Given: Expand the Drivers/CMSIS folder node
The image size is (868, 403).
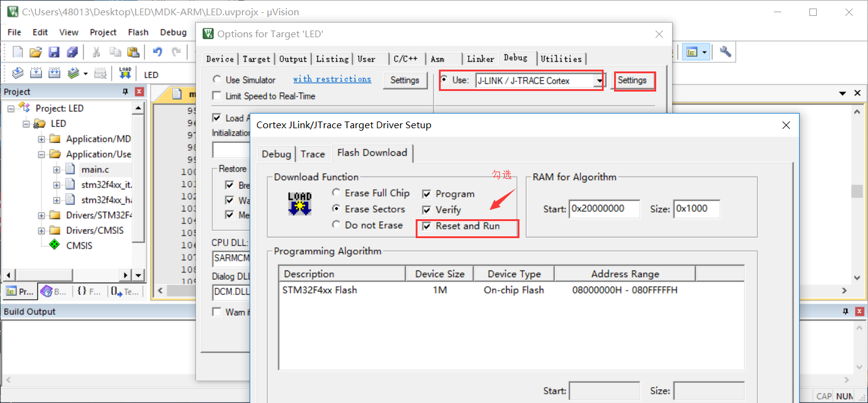Looking at the screenshot, I should pos(42,230).
